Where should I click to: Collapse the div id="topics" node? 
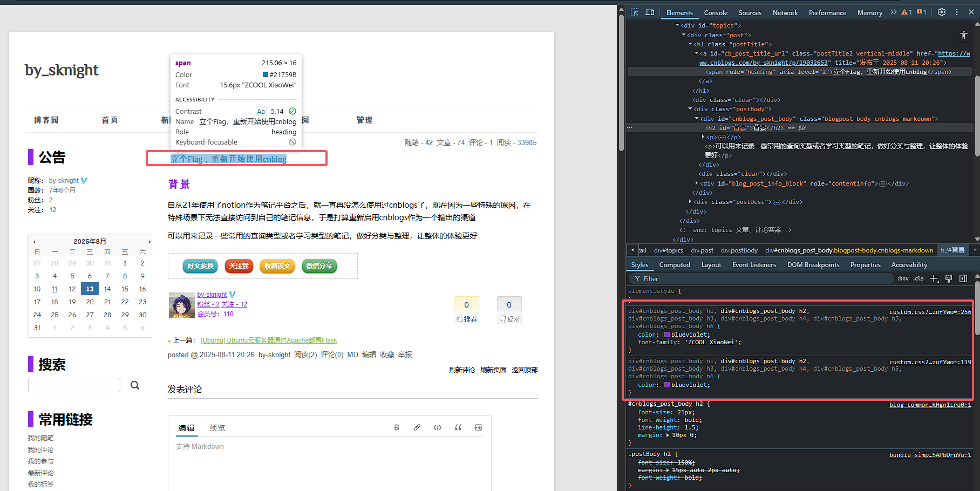click(677, 25)
